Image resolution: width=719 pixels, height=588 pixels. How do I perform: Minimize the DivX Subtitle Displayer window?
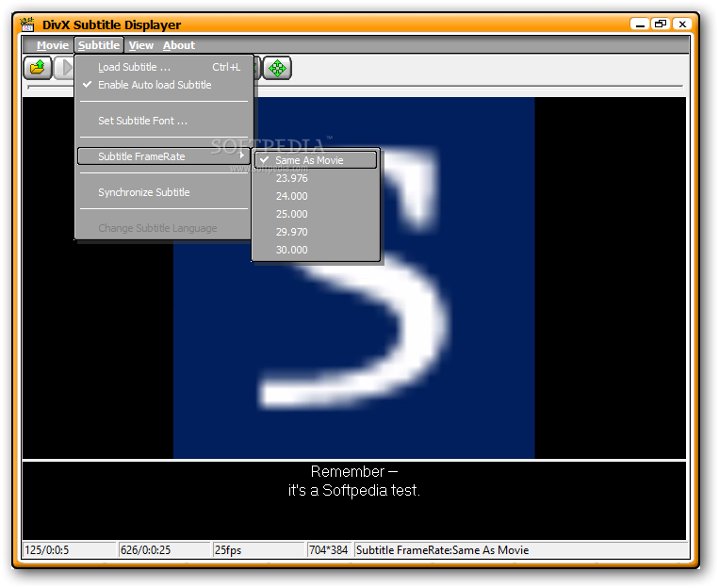click(640, 24)
